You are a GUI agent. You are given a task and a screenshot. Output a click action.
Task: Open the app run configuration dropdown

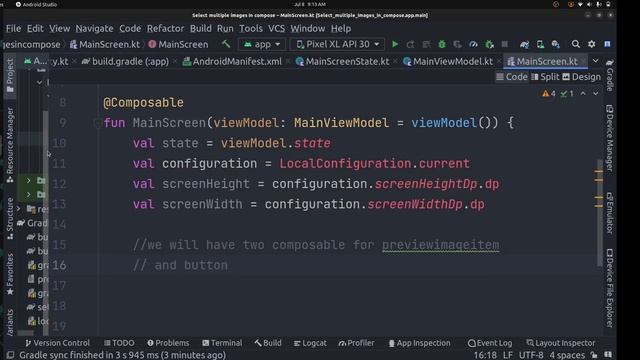click(x=261, y=44)
